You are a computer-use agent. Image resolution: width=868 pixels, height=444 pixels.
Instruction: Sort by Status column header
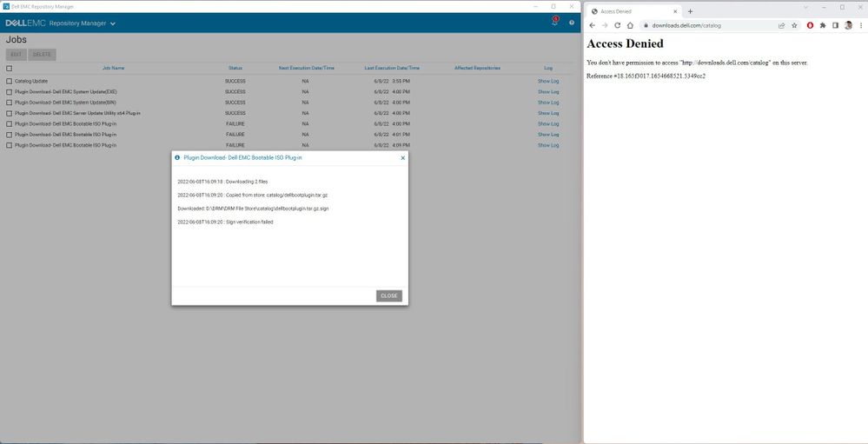point(235,68)
